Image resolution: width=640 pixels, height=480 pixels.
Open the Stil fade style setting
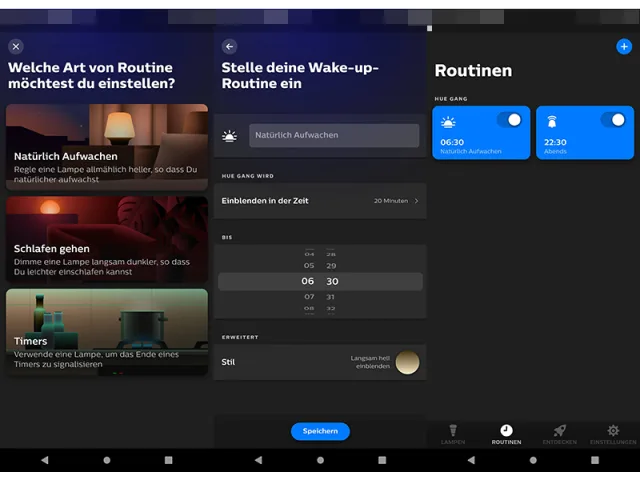pos(320,362)
